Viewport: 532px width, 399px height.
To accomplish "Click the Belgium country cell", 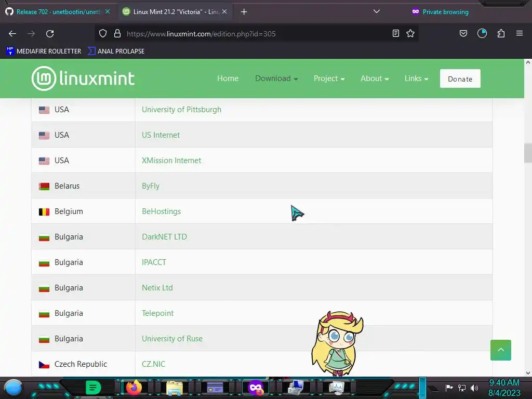I will click(83, 211).
